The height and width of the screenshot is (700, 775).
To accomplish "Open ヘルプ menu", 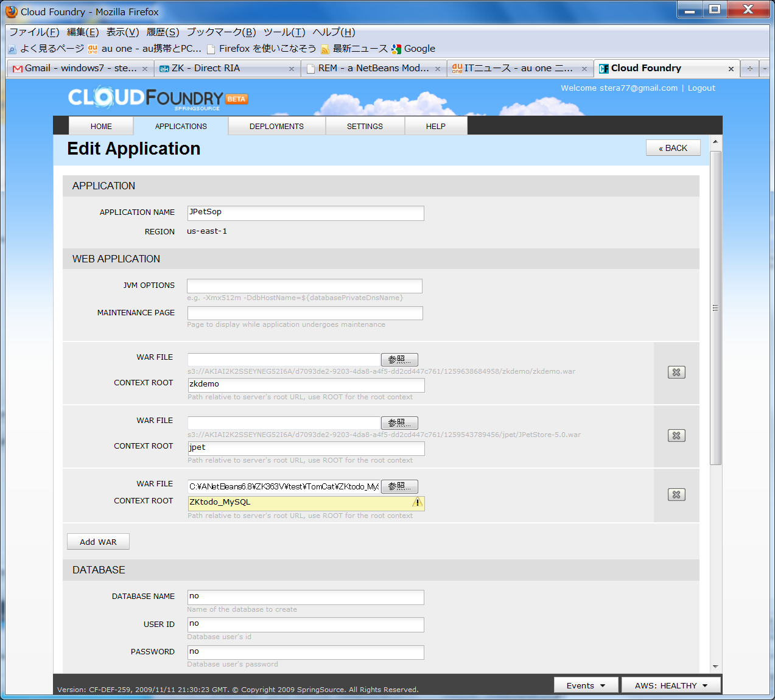I will [x=334, y=32].
